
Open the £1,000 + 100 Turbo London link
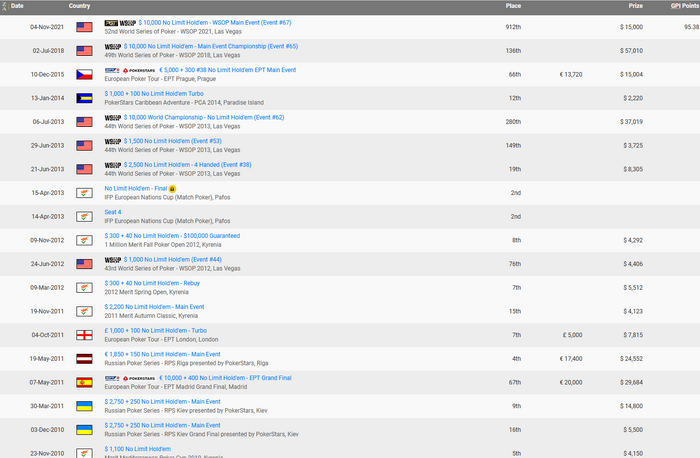(x=156, y=330)
